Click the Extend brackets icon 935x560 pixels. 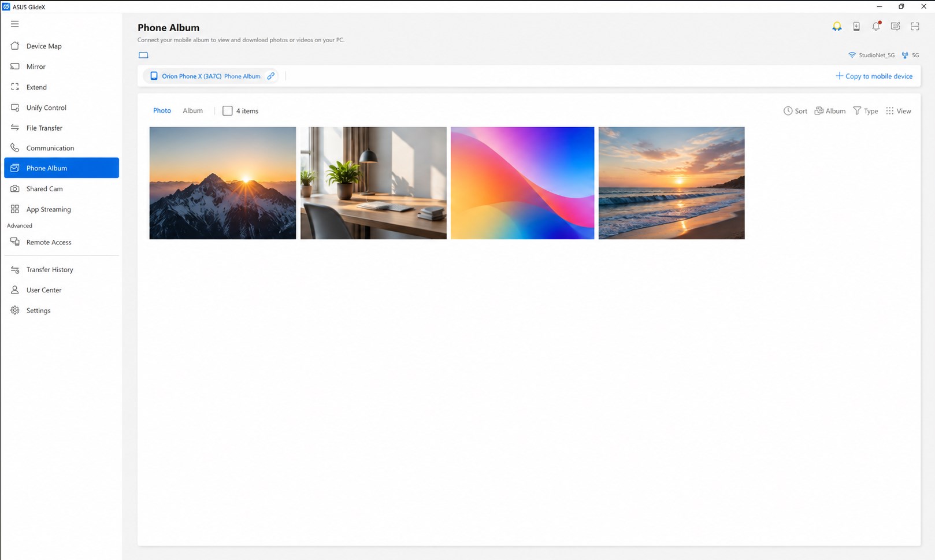(15, 87)
